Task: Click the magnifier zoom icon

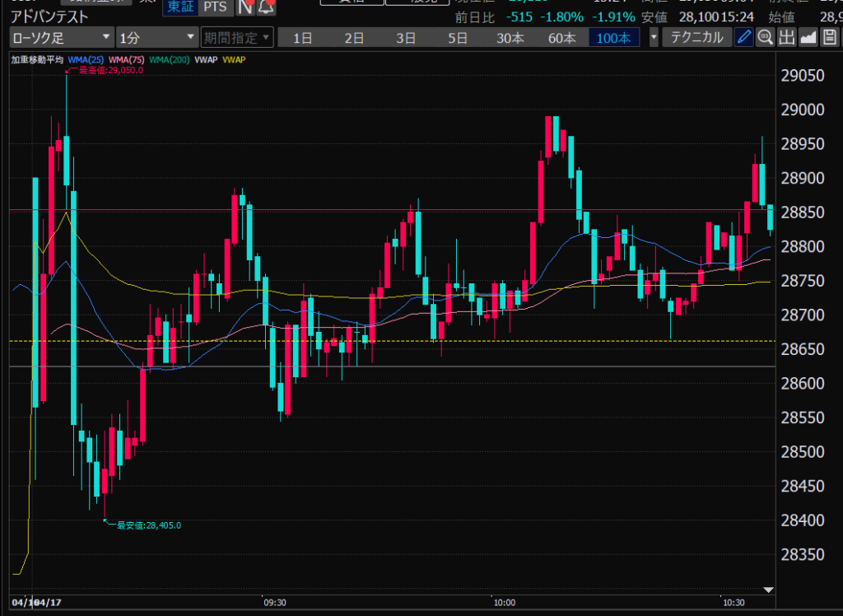Action: [766, 37]
